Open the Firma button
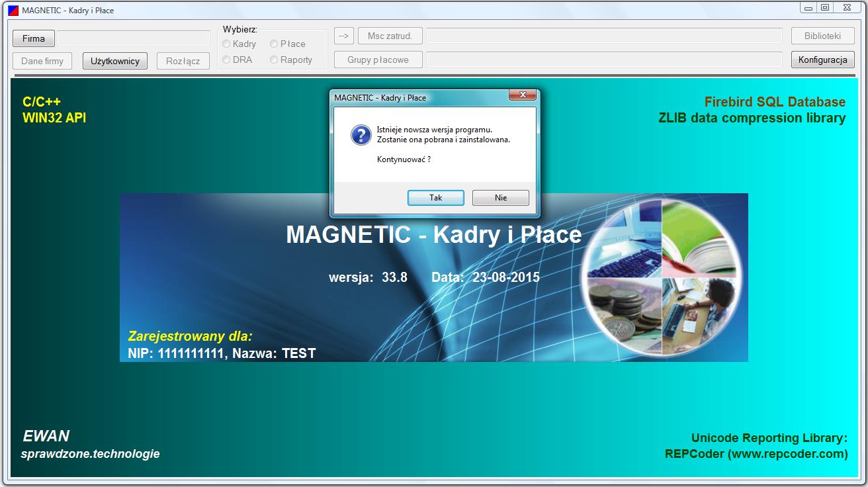The height and width of the screenshot is (487, 868). point(34,38)
